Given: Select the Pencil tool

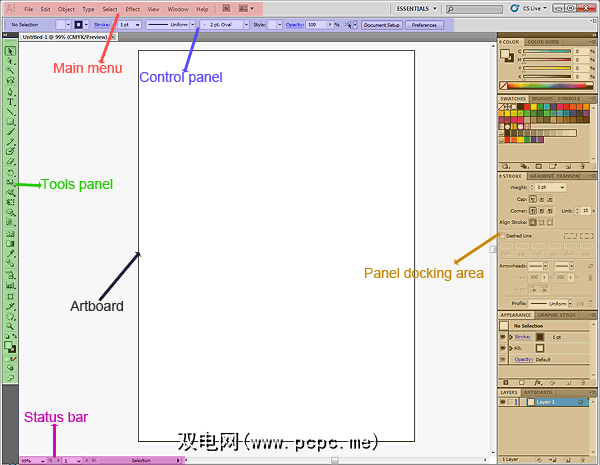Looking at the screenshot, I should (x=10, y=142).
